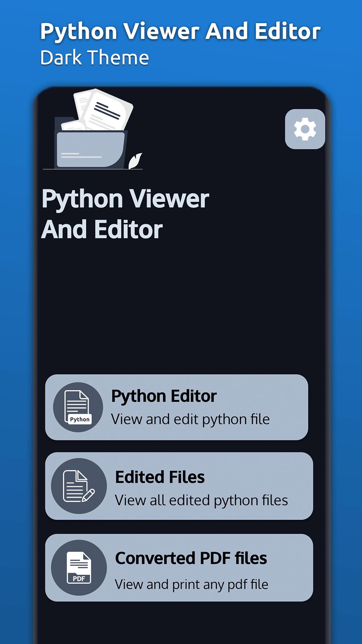Click 'View and print any pdf file' text
This screenshot has height=644, width=362.
coord(191,584)
